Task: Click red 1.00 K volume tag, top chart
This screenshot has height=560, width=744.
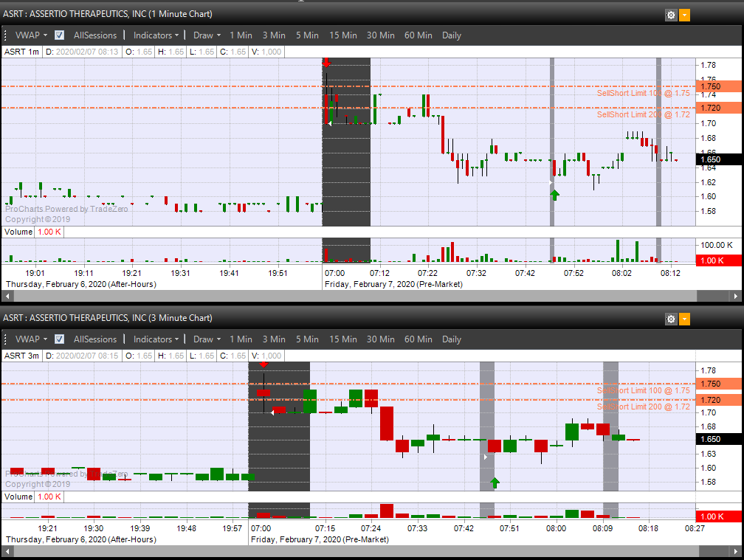Action: tap(718, 260)
